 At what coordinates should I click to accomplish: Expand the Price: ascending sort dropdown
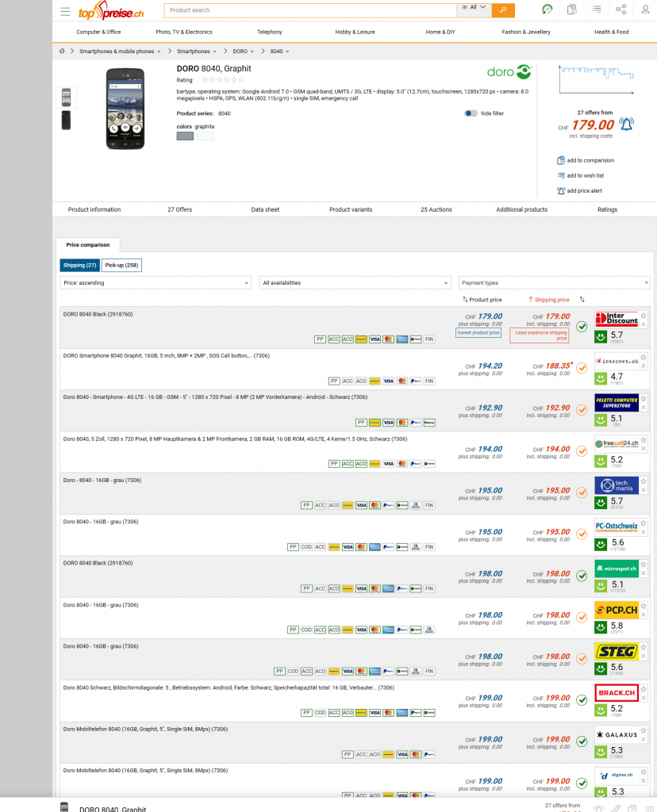[x=156, y=283]
